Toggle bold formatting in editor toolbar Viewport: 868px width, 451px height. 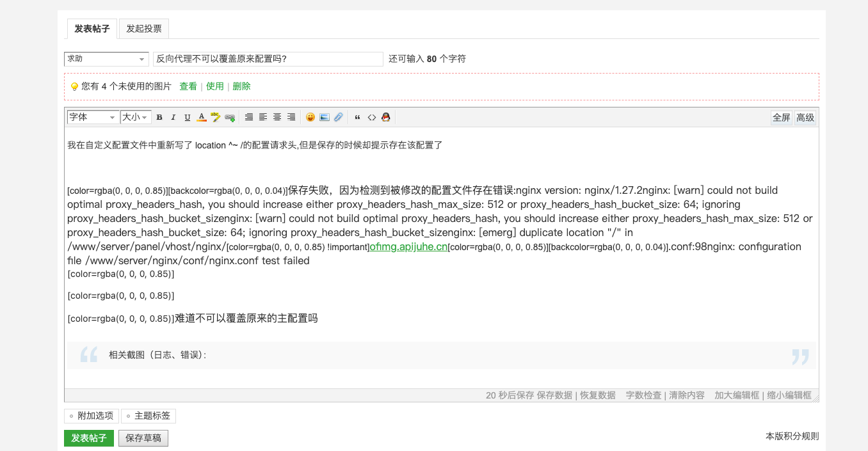(159, 117)
